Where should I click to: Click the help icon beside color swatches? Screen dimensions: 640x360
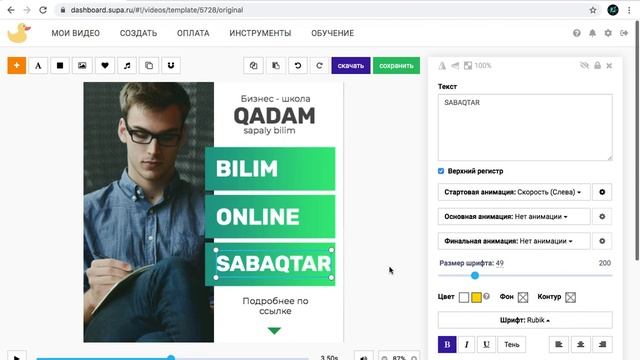[486, 296]
